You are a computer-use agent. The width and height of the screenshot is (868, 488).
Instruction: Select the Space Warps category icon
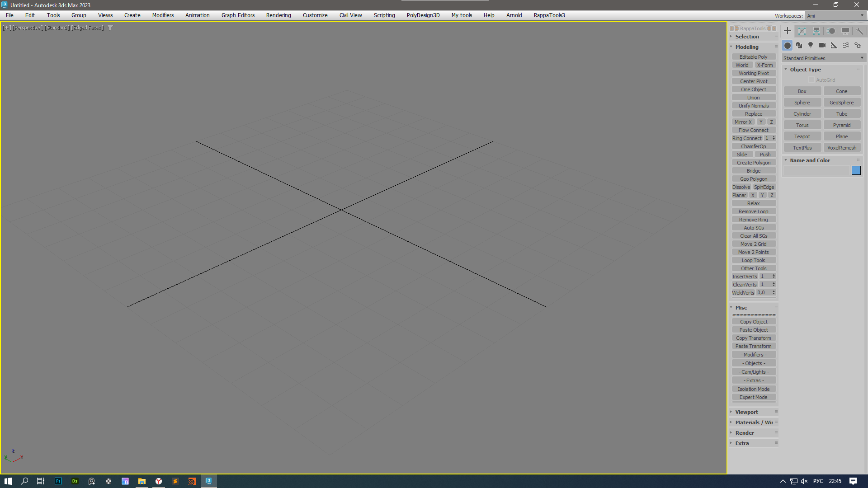(846, 46)
